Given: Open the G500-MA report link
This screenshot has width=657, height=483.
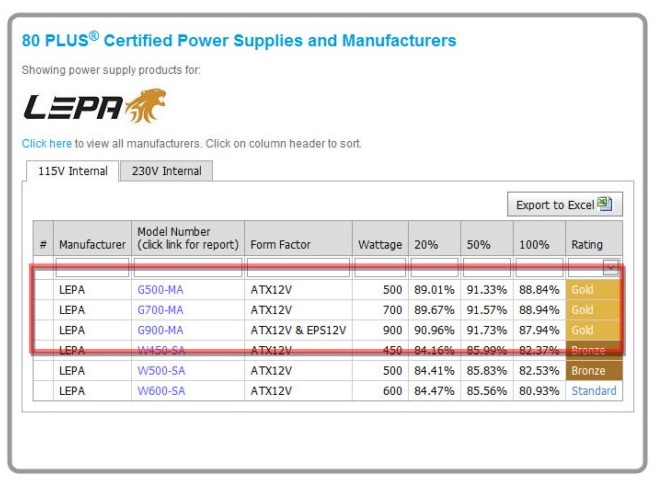Looking at the screenshot, I should (x=160, y=290).
